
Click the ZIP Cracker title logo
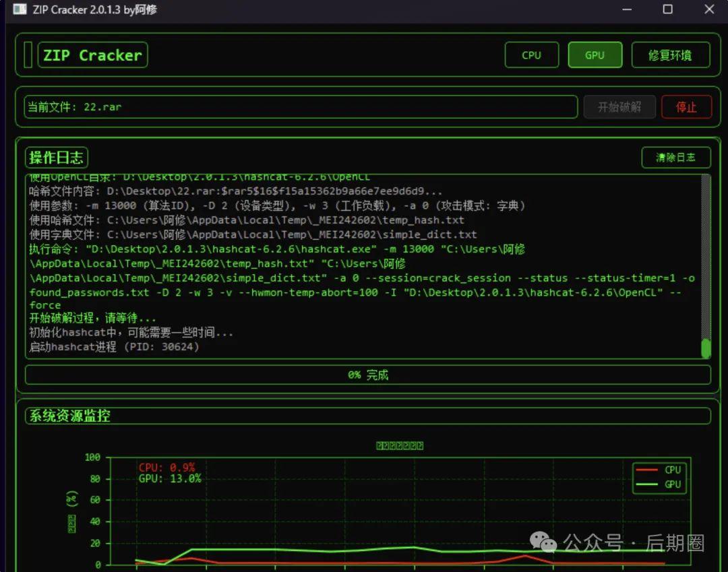[92, 55]
